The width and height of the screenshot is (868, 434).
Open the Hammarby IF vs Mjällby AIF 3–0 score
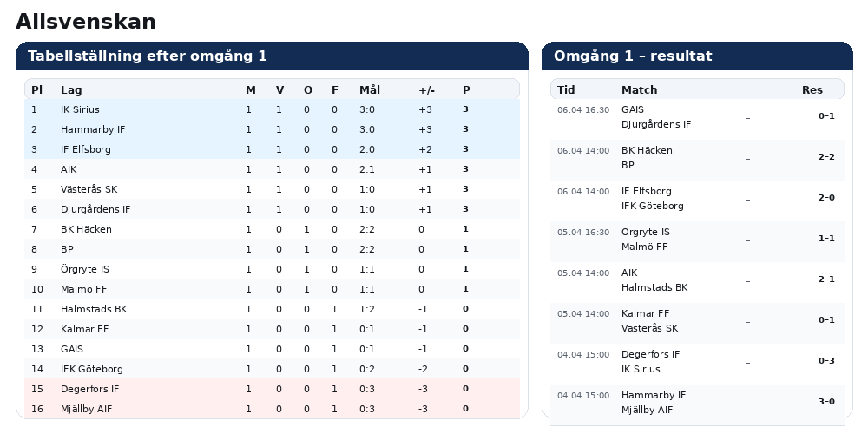[825, 402]
